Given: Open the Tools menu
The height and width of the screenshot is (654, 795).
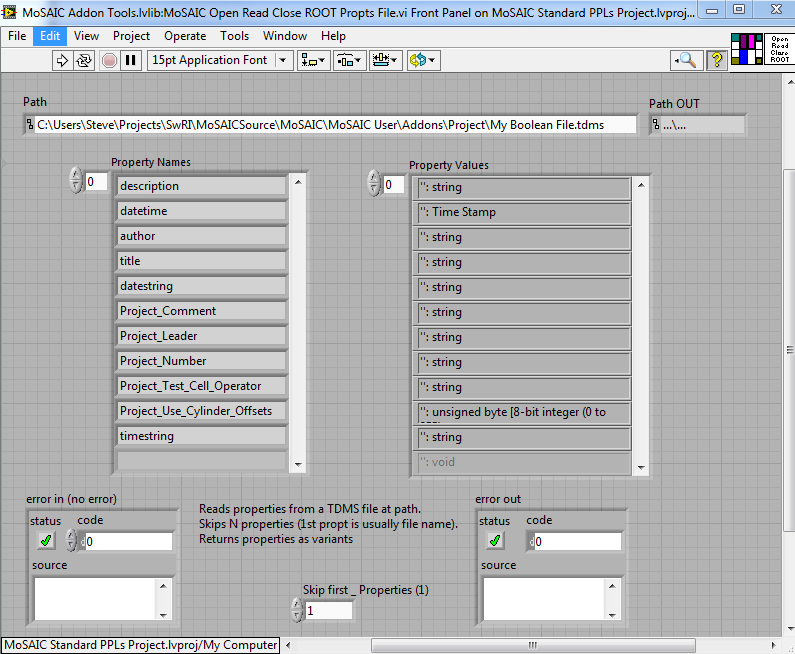Looking at the screenshot, I should pyautogui.click(x=234, y=36).
